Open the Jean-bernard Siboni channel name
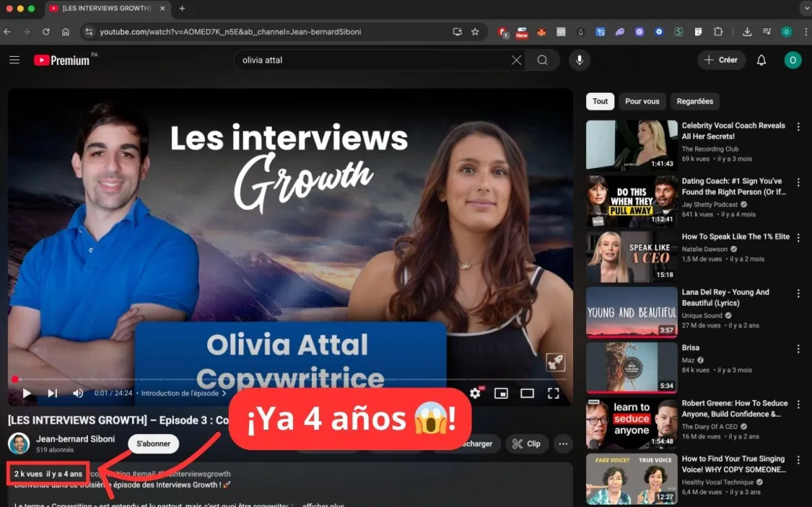This screenshot has height=507, width=812. pos(76,439)
